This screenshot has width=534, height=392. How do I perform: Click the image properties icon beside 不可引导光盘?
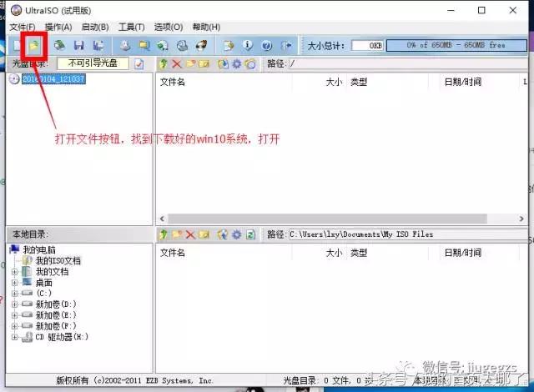pyautogui.click(x=139, y=64)
